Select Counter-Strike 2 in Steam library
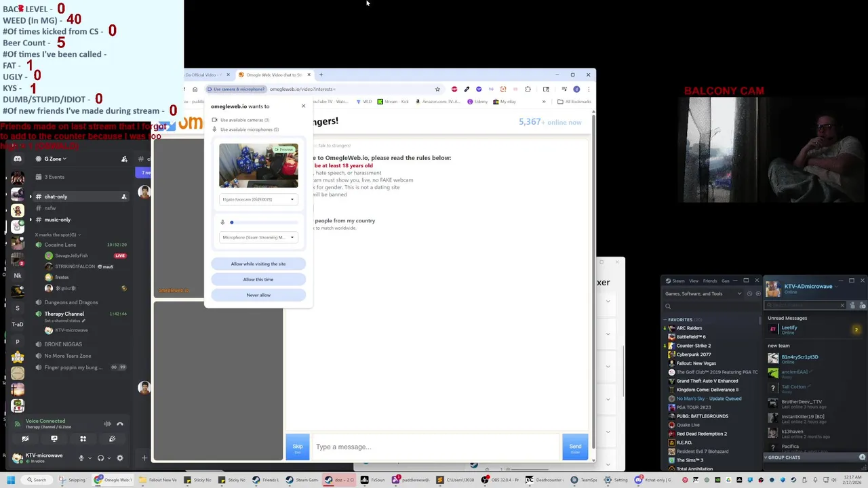The width and height of the screenshot is (868, 488). [x=694, y=346]
